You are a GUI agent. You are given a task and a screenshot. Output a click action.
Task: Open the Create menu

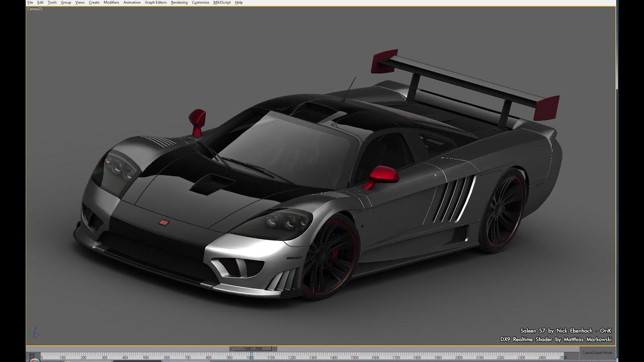point(94,3)
